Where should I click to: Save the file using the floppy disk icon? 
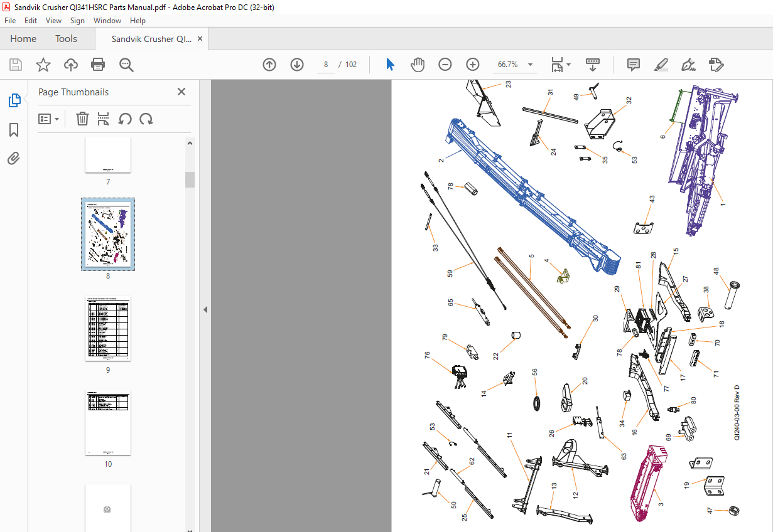tap(15, 65)
